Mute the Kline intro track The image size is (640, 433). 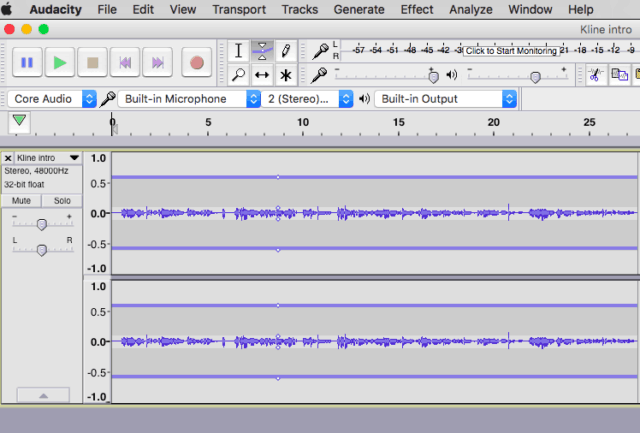(x=21, y=201)
